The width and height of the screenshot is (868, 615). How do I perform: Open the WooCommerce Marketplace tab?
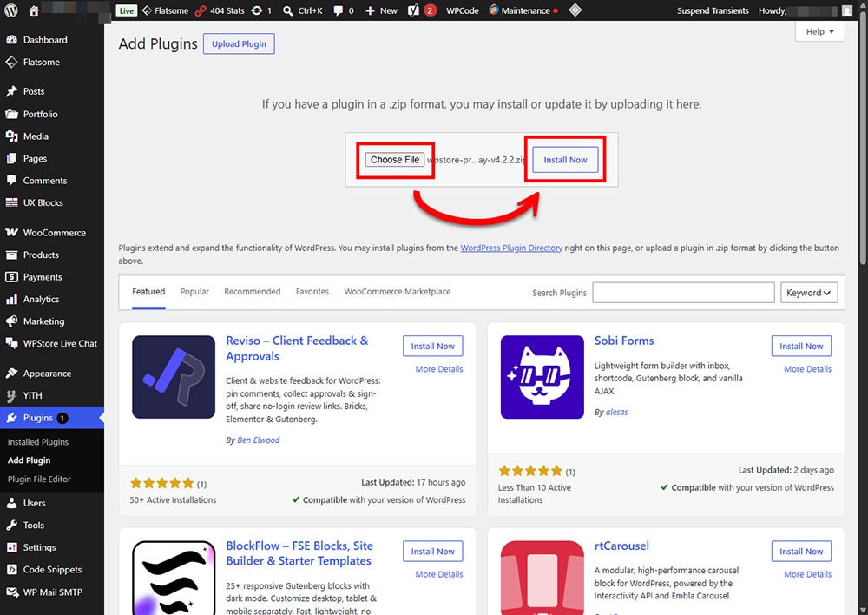coord(398,292)
